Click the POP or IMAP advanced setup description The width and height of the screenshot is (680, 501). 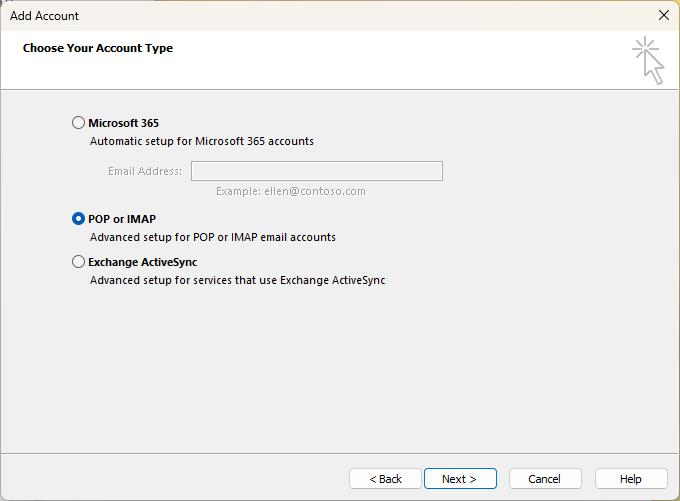point(213,238)
